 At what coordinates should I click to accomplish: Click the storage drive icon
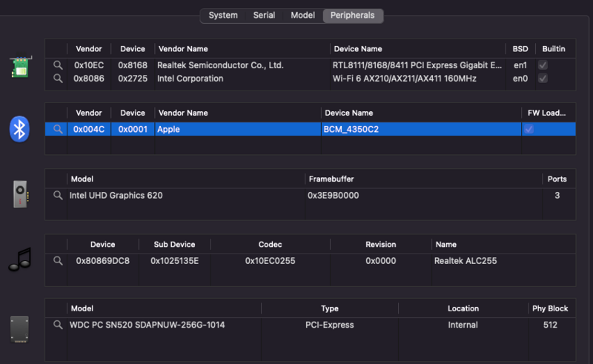click(x=20, y=328)
